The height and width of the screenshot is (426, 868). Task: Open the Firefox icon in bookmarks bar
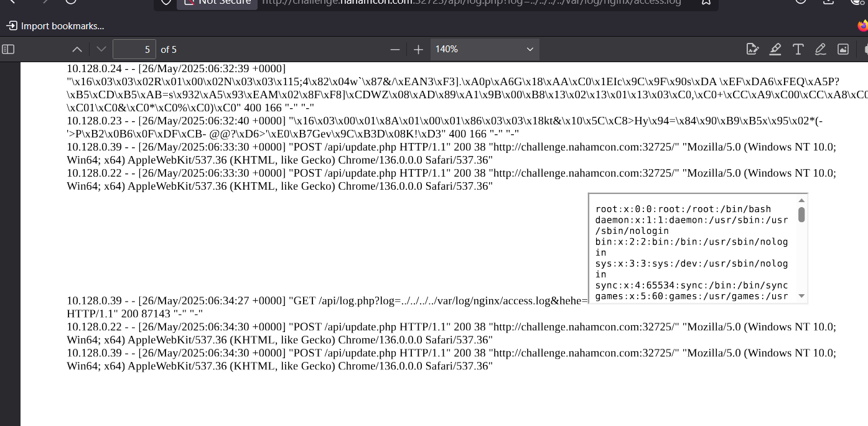pyautogui.click(x=862, y=25)
